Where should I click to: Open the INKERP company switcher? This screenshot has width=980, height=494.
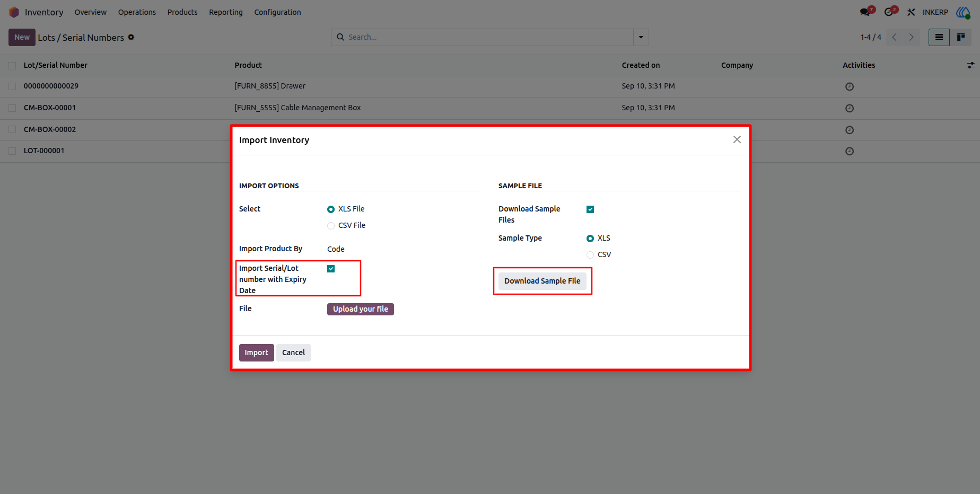(935, 12)
